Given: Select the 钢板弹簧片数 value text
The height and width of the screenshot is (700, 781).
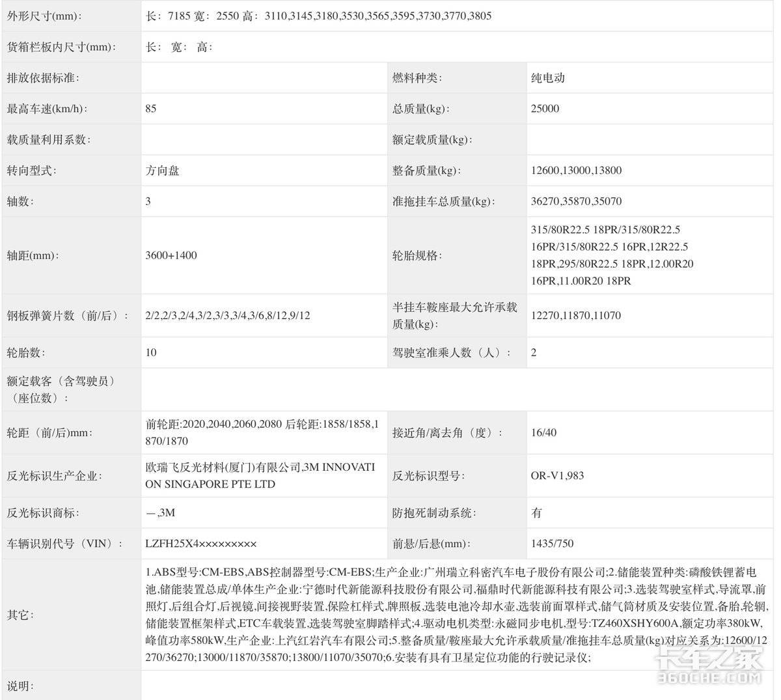Looking at the screenshot, I should pos(228,316).
